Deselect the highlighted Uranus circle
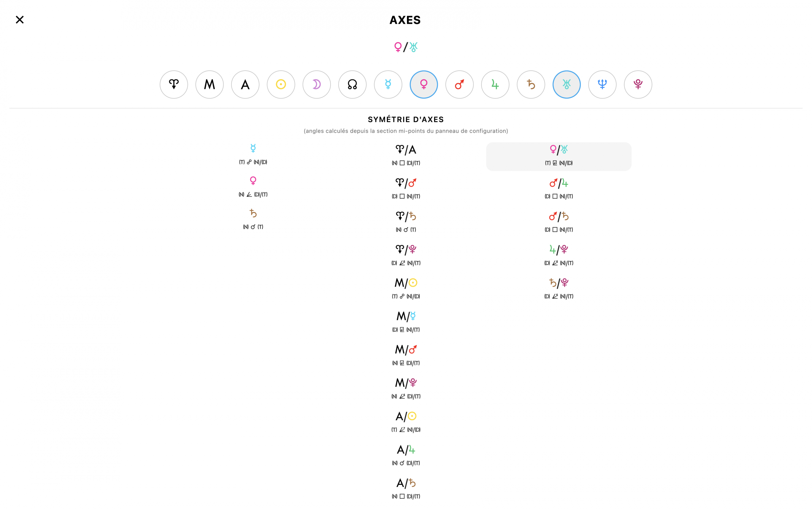Viewport: 812px width, 509px height. [567, 85]
